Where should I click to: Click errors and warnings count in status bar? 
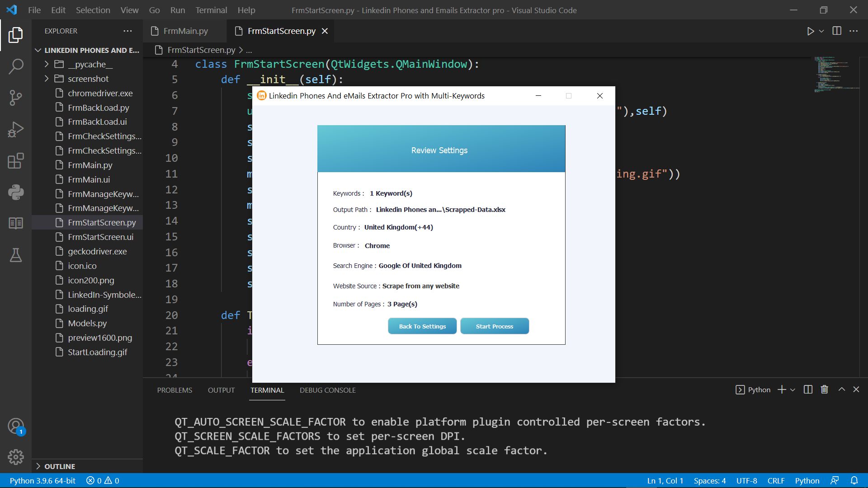[103, 481]
